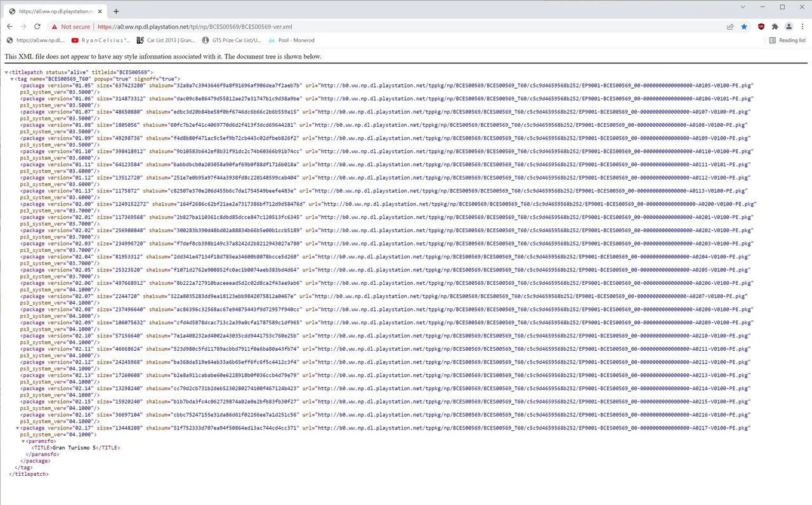Viewport: 812px width, 505px height.
Task: Toggle the blue bookmark star
Action: coord(744,27)
